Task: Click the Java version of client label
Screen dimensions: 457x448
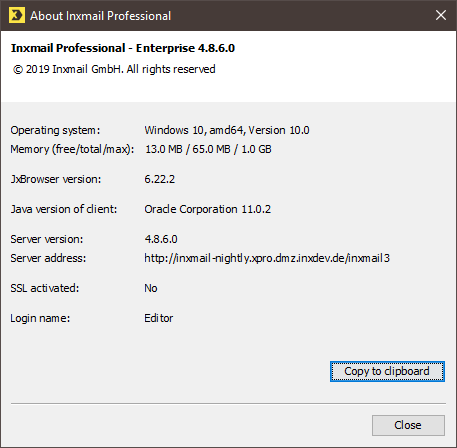Action: pyautogui.click(x=64, y=209)
